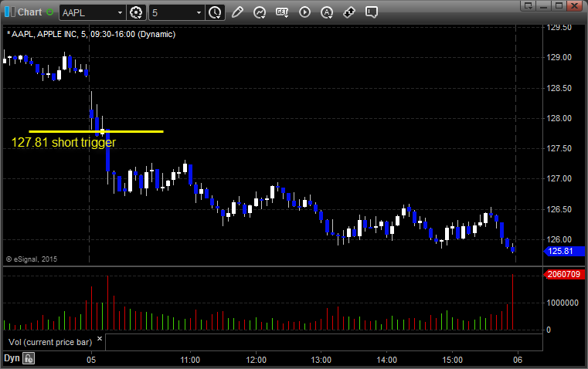Screen dimensions: 588x369
Task: Click the 128.50 price axis label
Action: [x=559, y=88]
